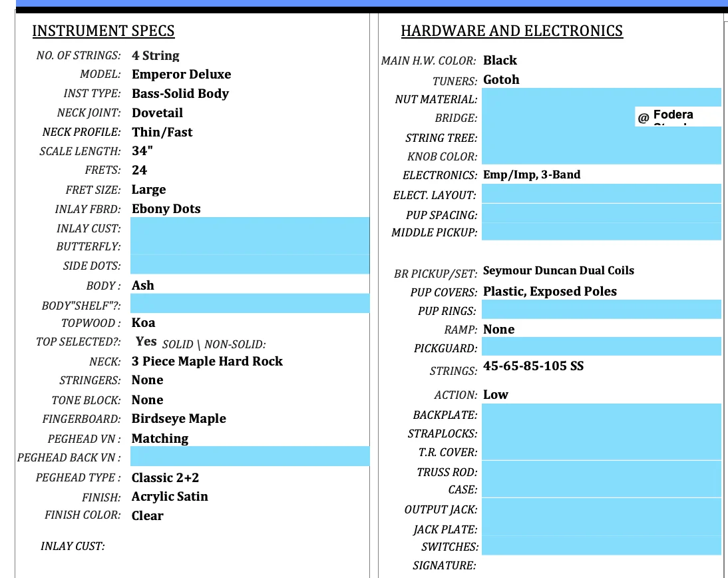Select the 'Koa' topwood value

coord(144,323)
